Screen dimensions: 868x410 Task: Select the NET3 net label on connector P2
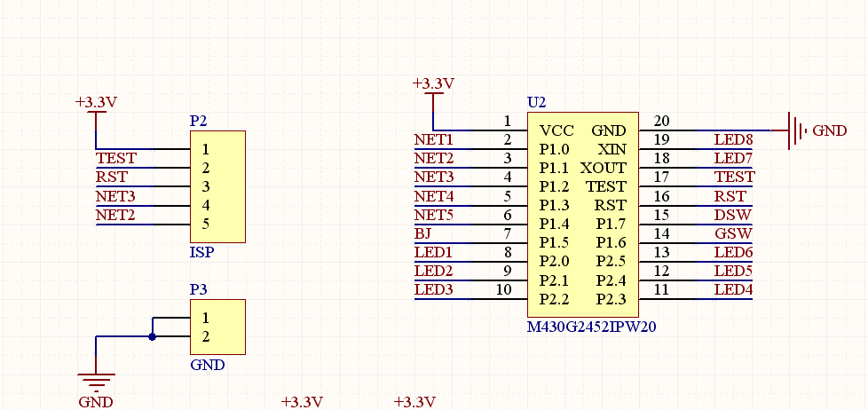pos(115,196)
